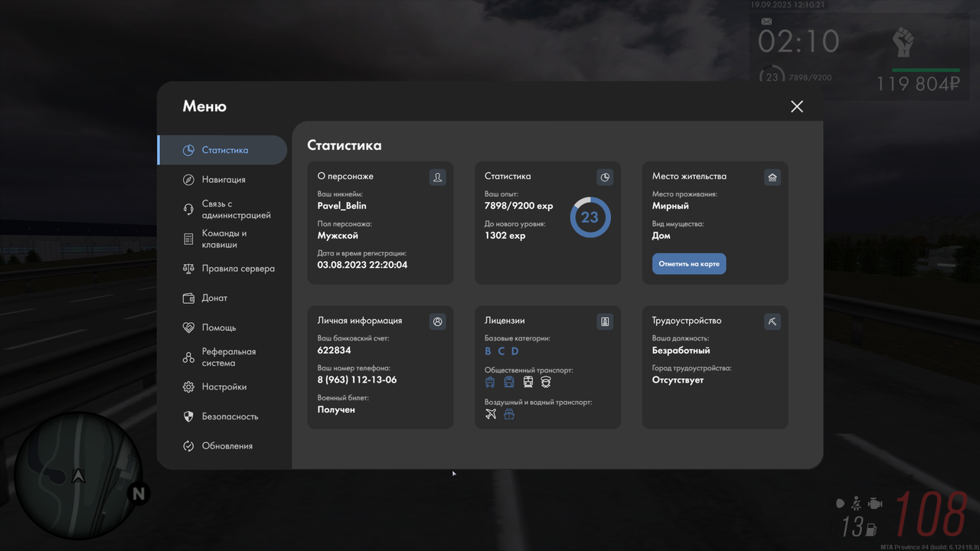Click the bank account number 622834

pos(335,350)
